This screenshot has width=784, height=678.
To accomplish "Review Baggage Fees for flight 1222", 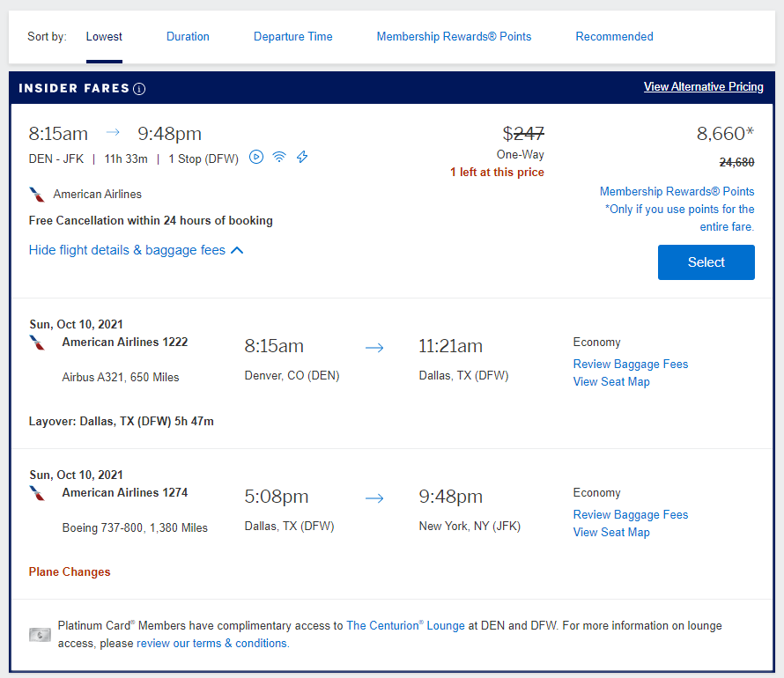I will point(631,365).
